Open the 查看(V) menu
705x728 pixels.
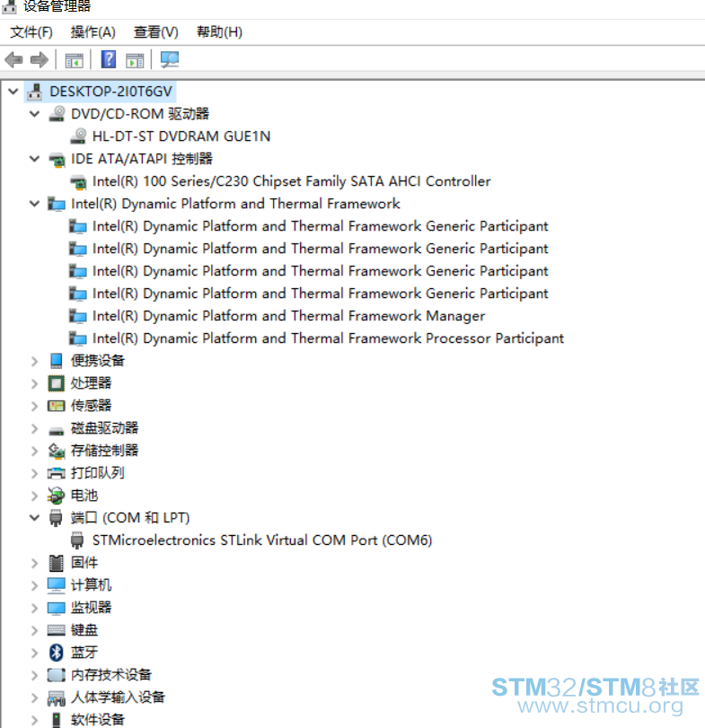[155, 32]
